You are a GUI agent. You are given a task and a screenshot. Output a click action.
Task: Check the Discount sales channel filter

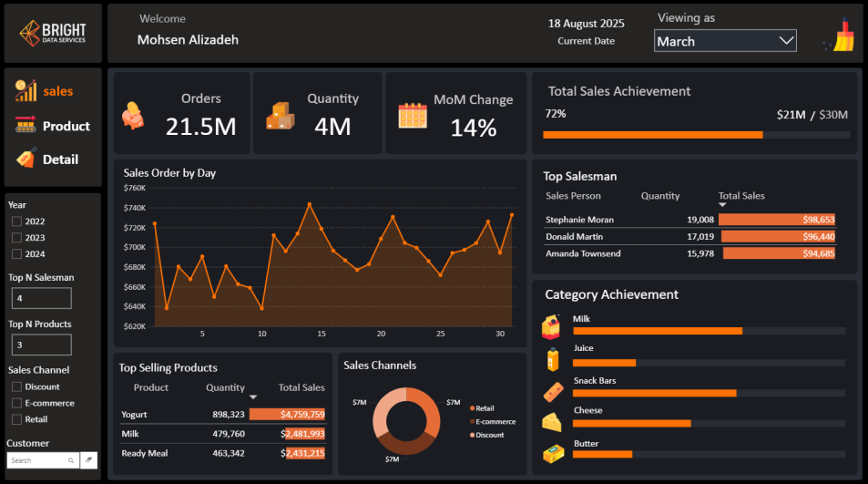point(16,387)
